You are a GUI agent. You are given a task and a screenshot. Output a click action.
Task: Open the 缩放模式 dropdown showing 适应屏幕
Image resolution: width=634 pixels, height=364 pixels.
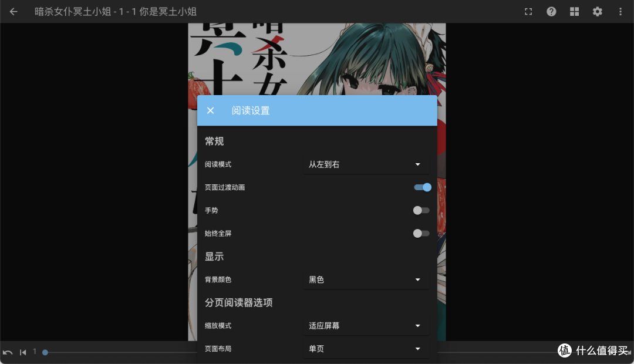(x=366, y=326)
